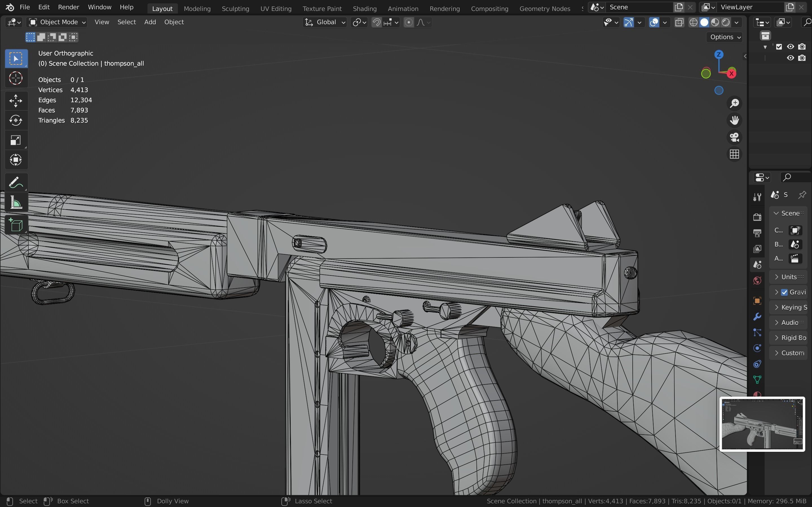Open the Object Mode dropdown
This screenshot has height=507, width=812.
(57, 22)
